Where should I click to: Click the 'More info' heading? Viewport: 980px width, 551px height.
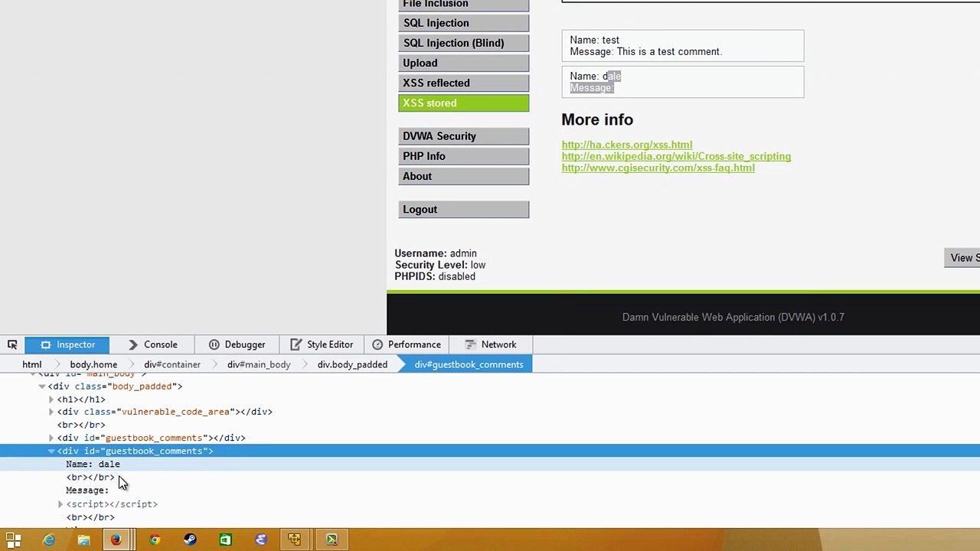[597, 119]
